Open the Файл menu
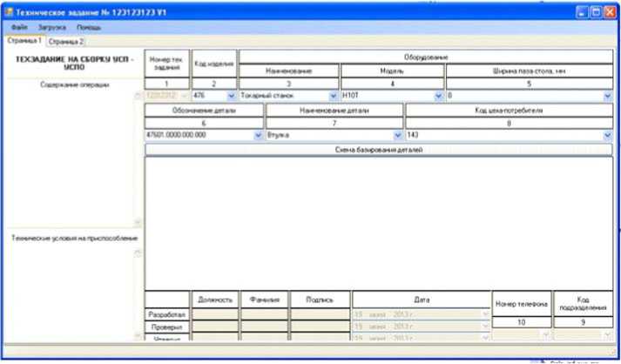This screenshot has width=621, height=364. pyautogui.click(x=19, y=28)
